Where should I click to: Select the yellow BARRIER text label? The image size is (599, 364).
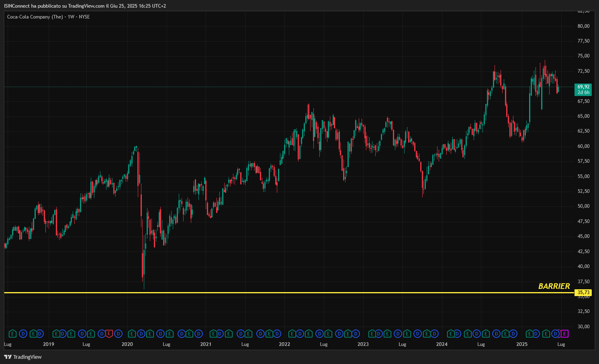pyautogui.click(x=554, y=286)
